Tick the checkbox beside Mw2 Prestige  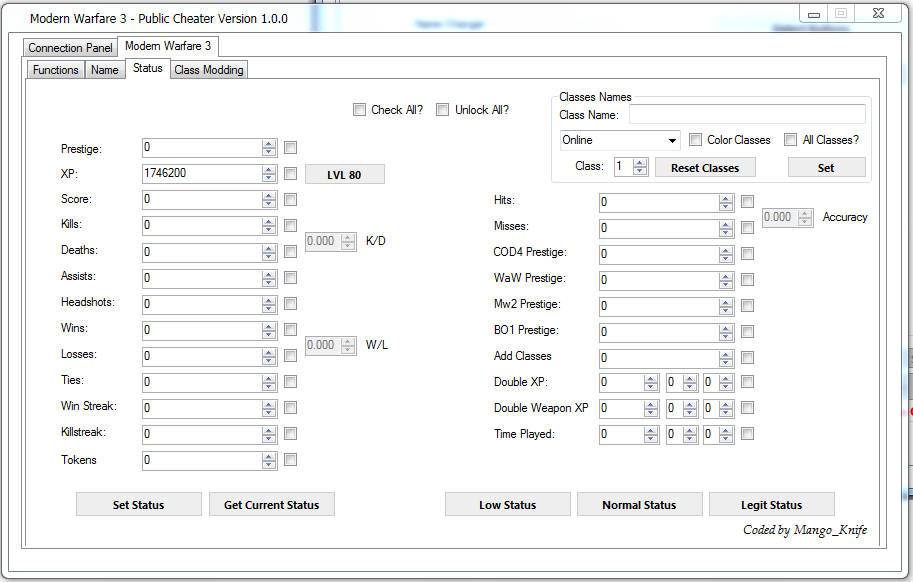pos(748,306)
